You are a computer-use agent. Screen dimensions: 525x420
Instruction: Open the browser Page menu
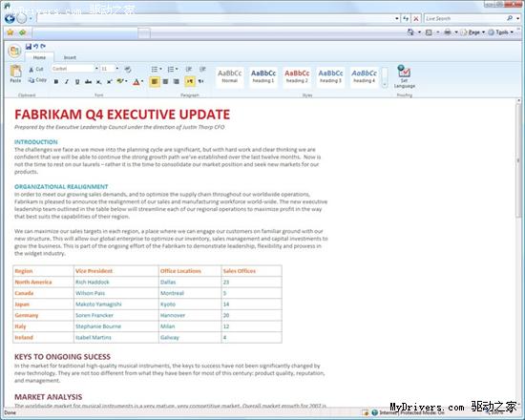point(473,32)
